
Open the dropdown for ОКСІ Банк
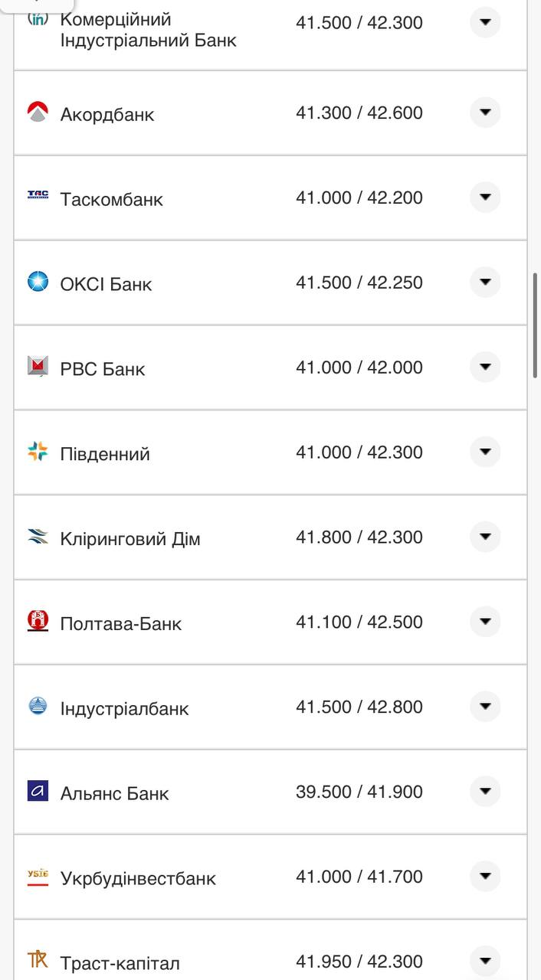pos(485,282)
